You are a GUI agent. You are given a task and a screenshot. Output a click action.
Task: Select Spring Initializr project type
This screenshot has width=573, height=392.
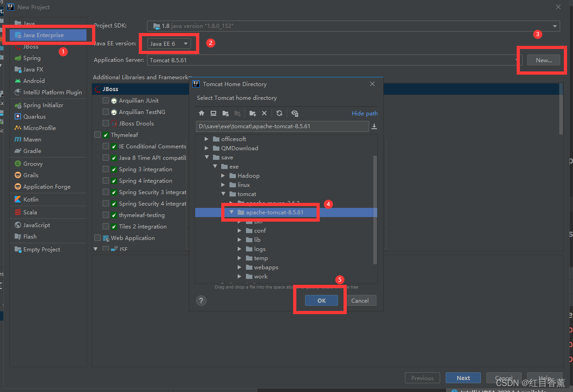(x=43, y=105)
